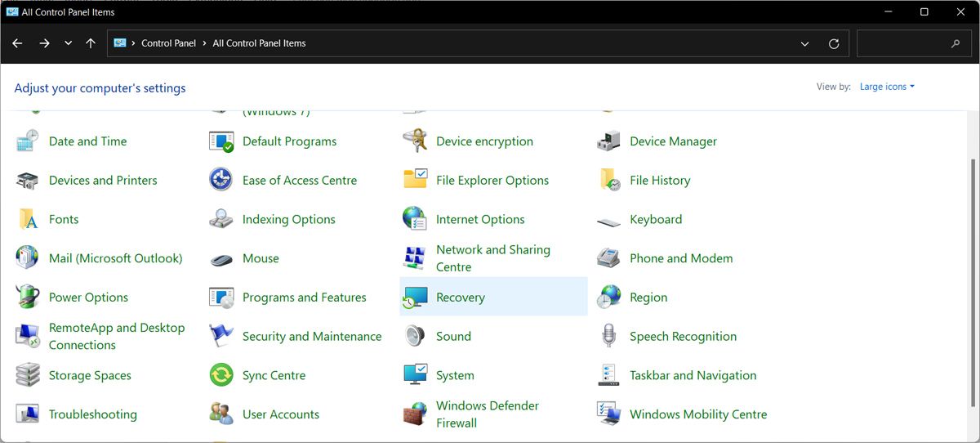980x443 pixels.
Task: Open the Devices and Printers icon
Action: pyautogui.click(x=28, y=181)
